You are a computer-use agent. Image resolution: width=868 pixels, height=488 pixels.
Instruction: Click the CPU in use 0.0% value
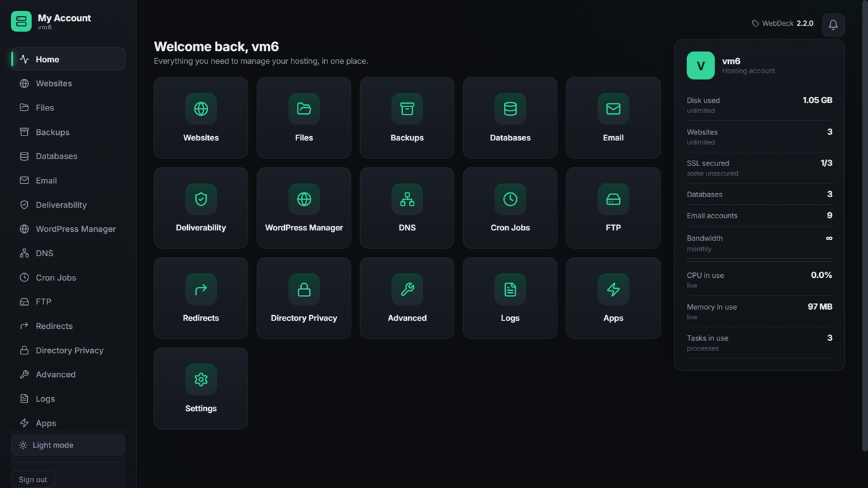pos(821,275)
